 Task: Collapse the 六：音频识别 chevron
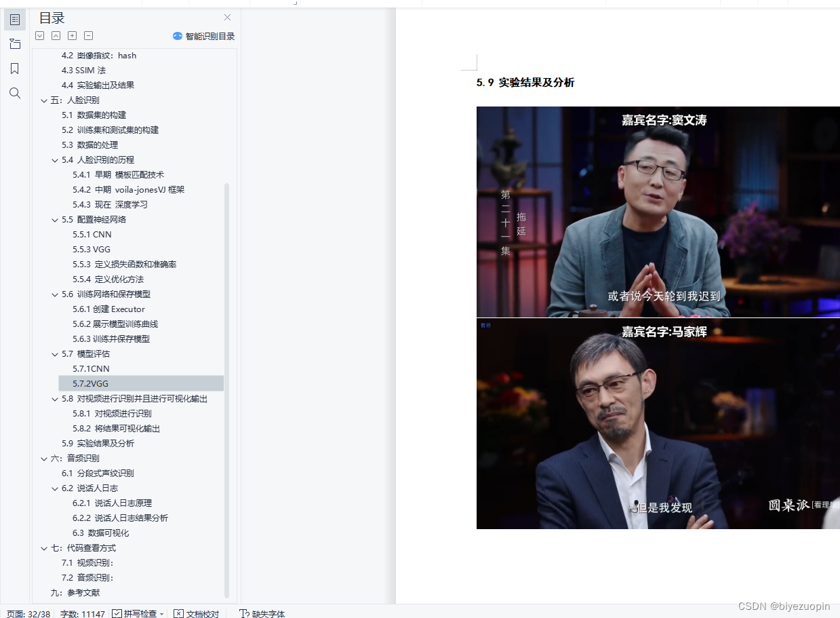[44, 459]
